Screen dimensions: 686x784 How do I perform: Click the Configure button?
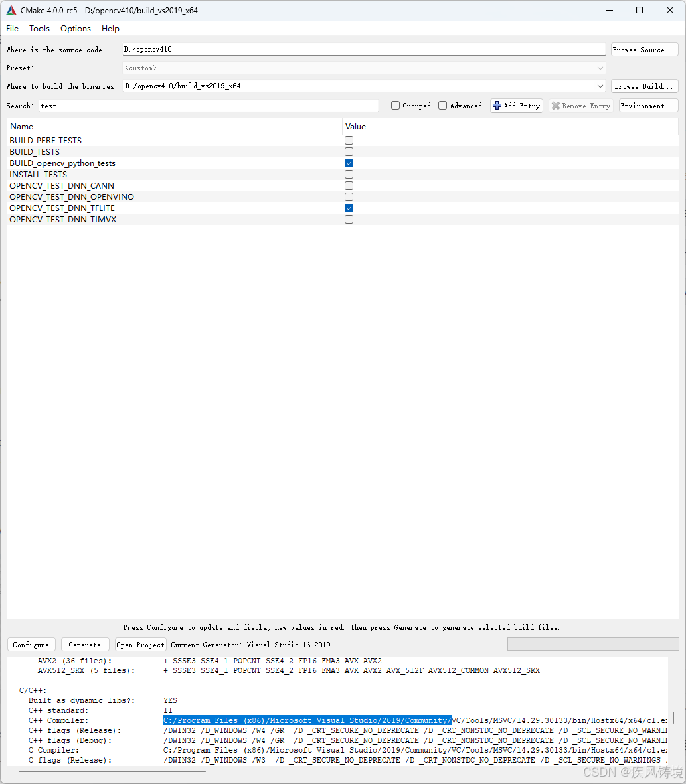31,645
